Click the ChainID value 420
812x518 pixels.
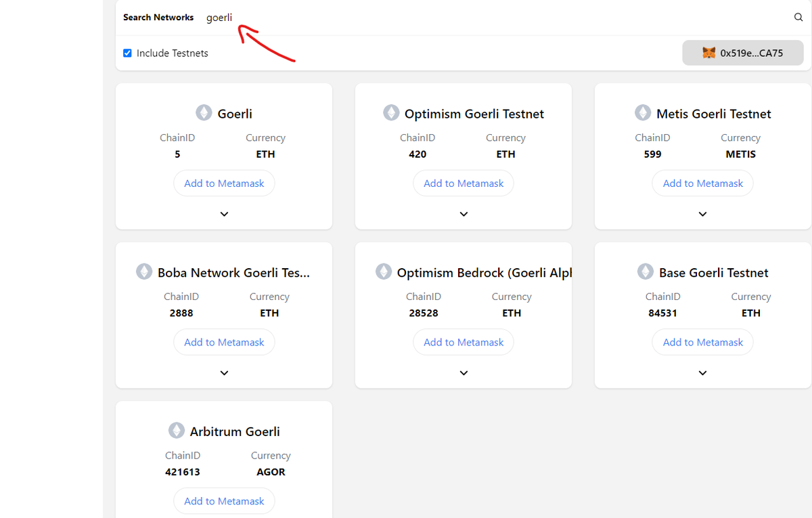click(x=418, y=154)
